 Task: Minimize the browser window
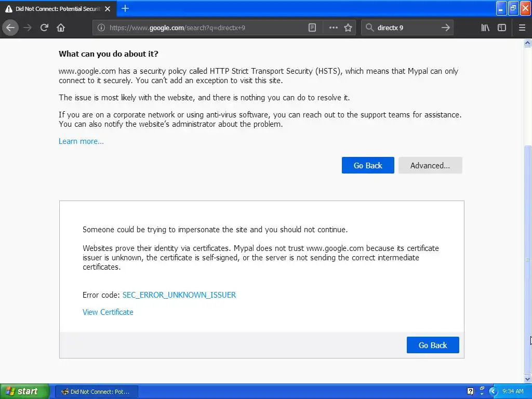coord(501,8)
